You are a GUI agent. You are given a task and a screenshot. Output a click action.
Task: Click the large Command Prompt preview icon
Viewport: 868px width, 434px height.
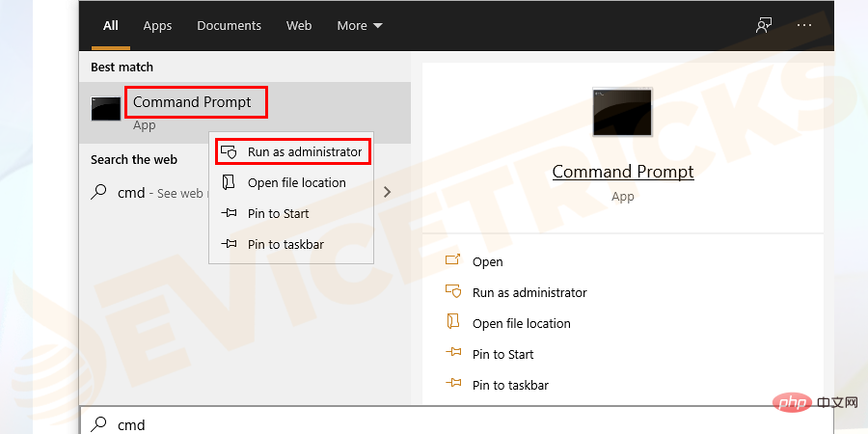(622, 112)
